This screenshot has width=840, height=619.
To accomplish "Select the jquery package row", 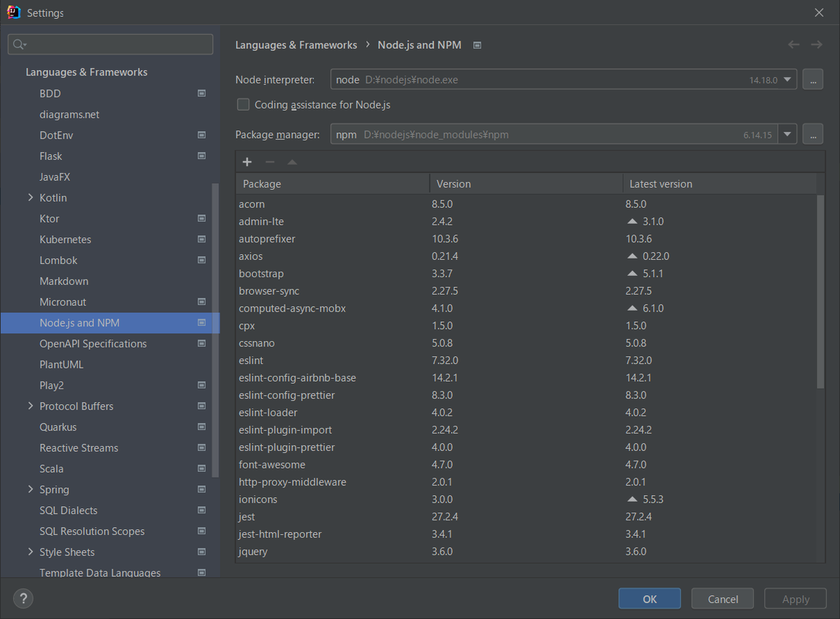I will (526, 551).
